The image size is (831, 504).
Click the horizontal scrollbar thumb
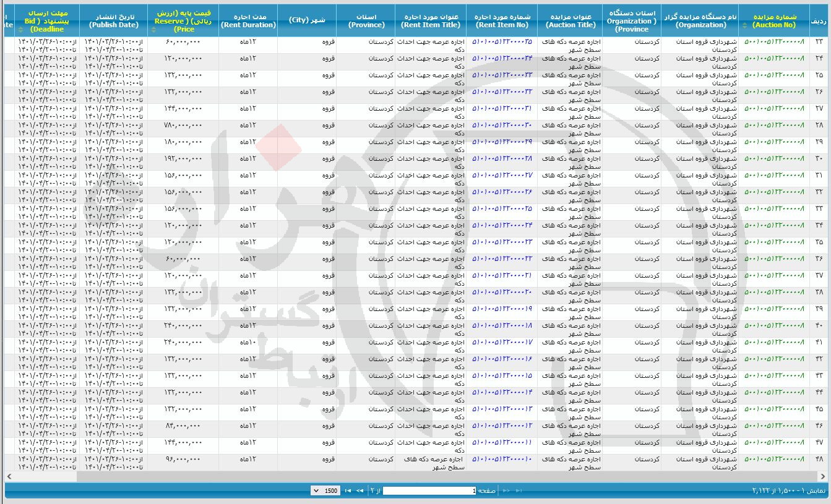[x=447, y=476]
